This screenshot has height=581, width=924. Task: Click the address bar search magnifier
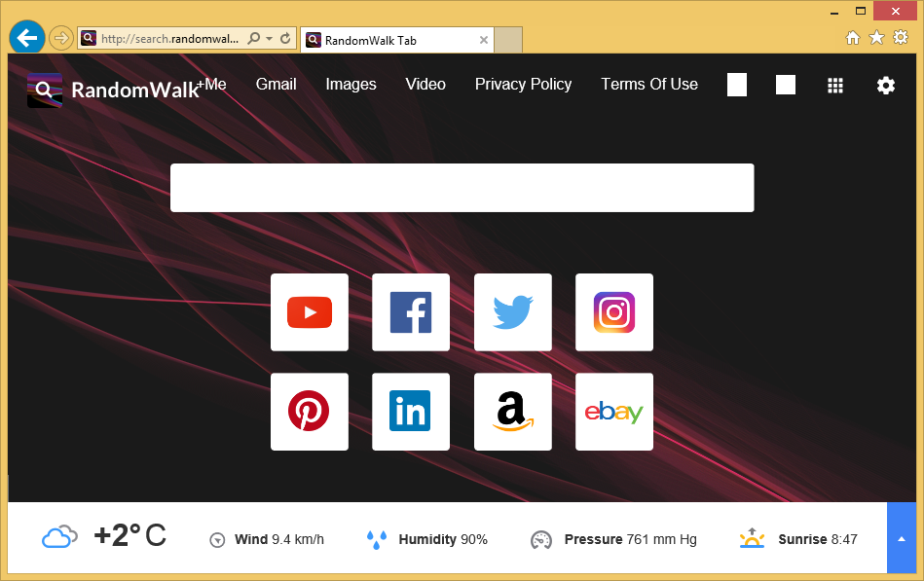point(253,38)
